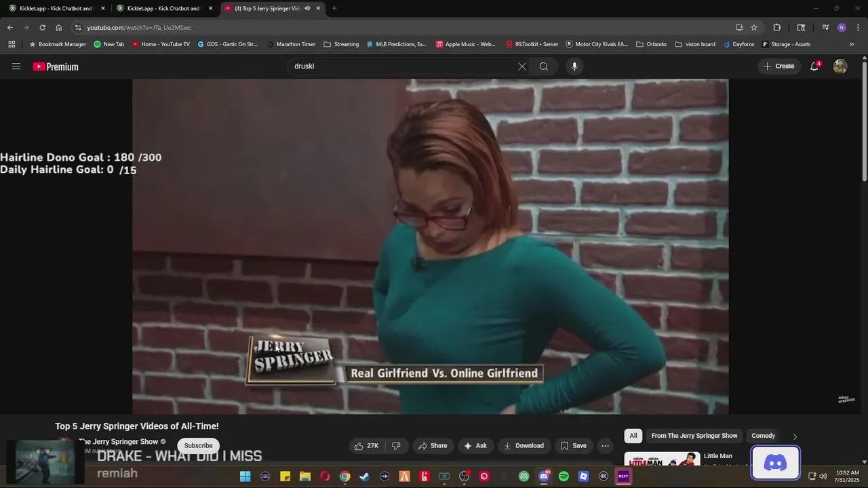
Task: Expand the Streaming bookmarks folder
Action: 341,44
